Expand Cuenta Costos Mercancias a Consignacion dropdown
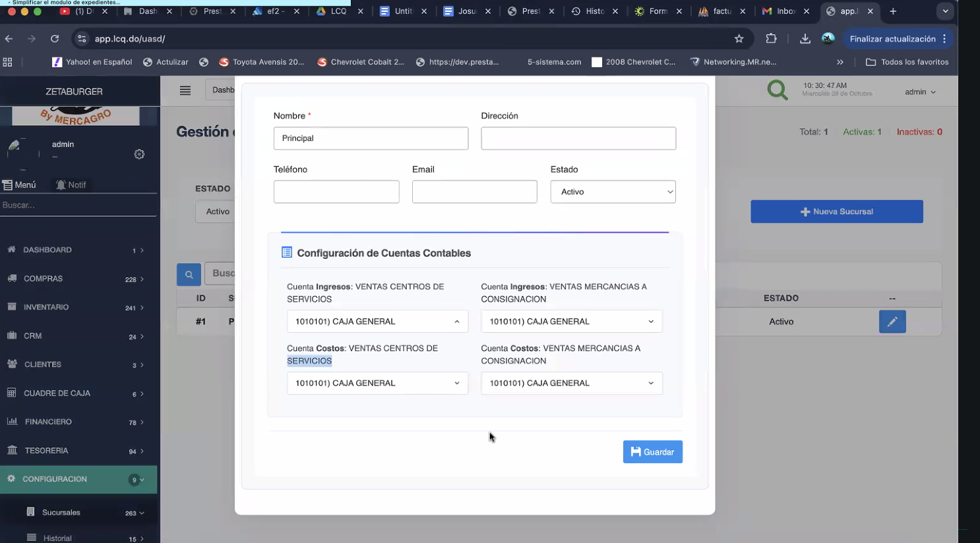980x543 pixels. (571, 383)
